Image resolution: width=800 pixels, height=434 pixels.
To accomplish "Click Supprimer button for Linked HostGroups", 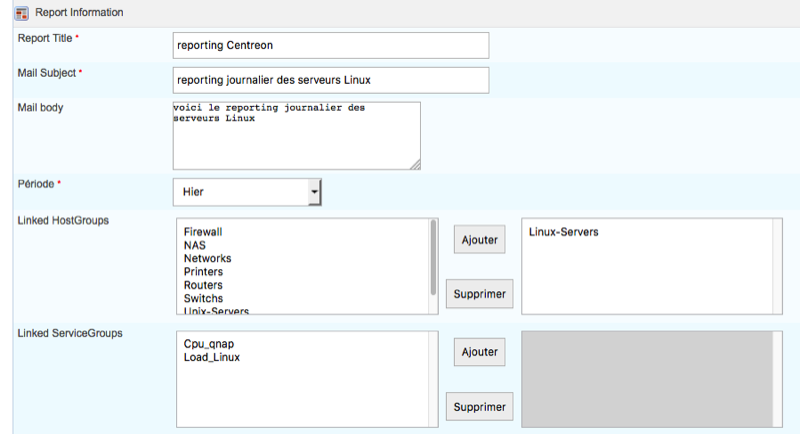I will point(479,295).
